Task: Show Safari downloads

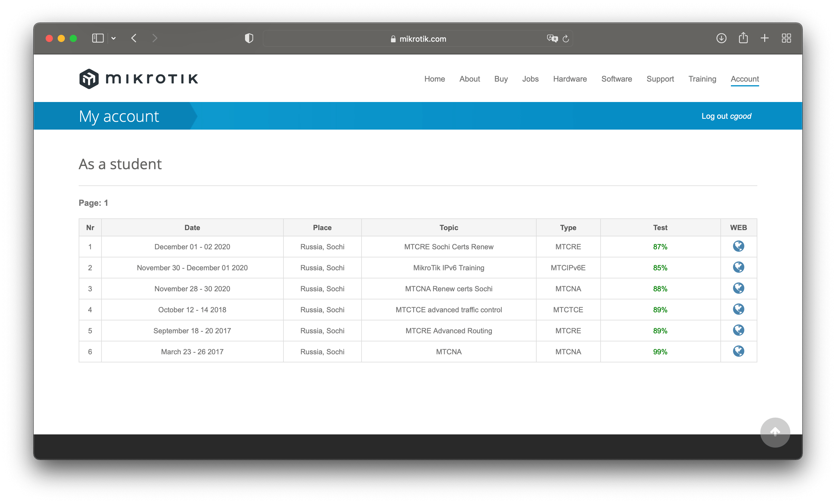Action: coord(721,38)
